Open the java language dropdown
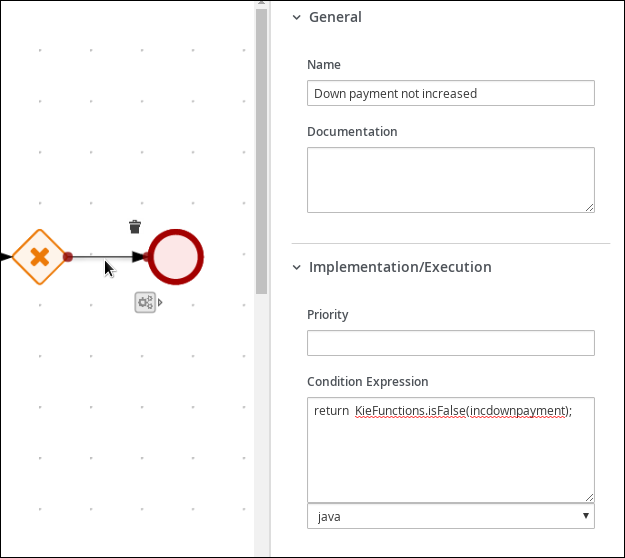The image size is (625, 558). (x=451, y=517)
